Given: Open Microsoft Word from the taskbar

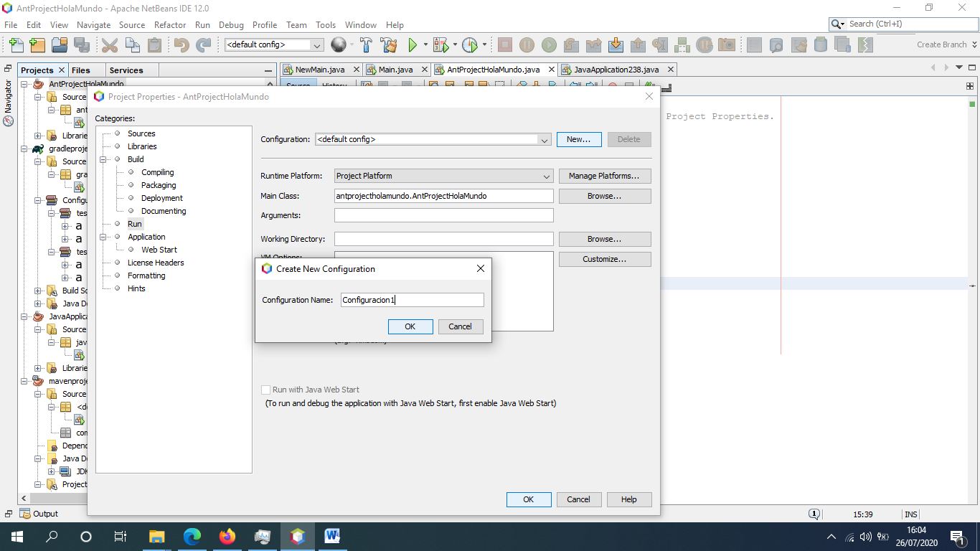Looking at the screenshot, I should pos(332,536).
